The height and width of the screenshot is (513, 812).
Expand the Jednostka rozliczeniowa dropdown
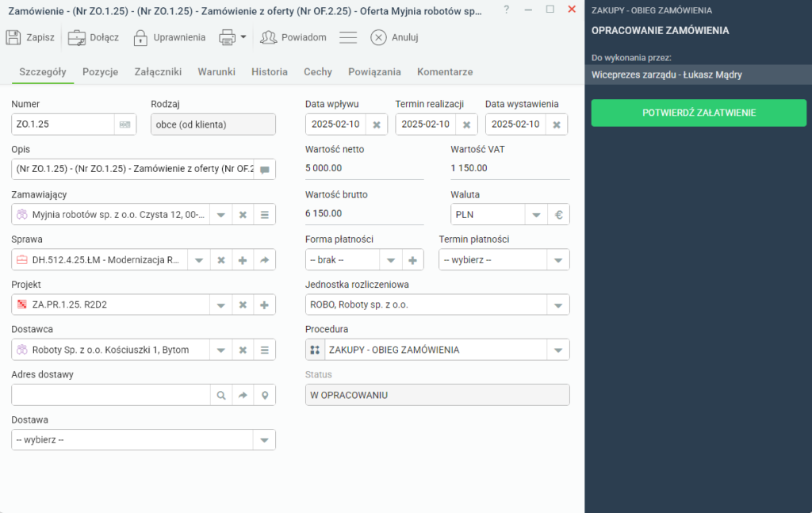(558, 305)
